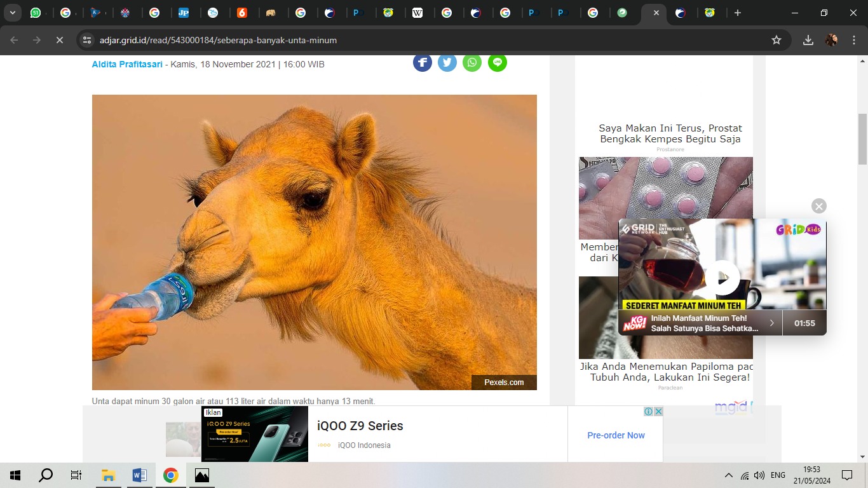View site information icon in address bar
The width and height of the screenshot is (868, 488).
click(87, 40)
